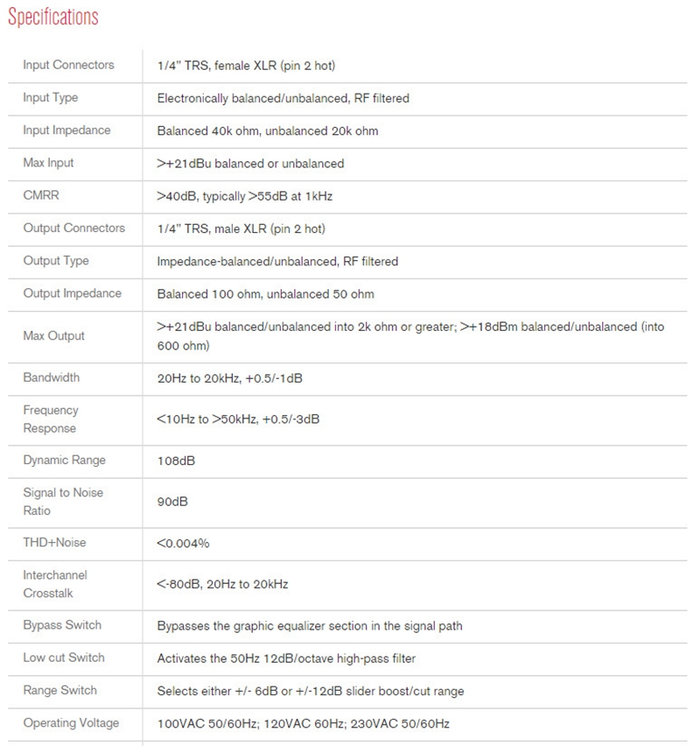Select the Interchannel Crosstalk label

click(55, 584)
